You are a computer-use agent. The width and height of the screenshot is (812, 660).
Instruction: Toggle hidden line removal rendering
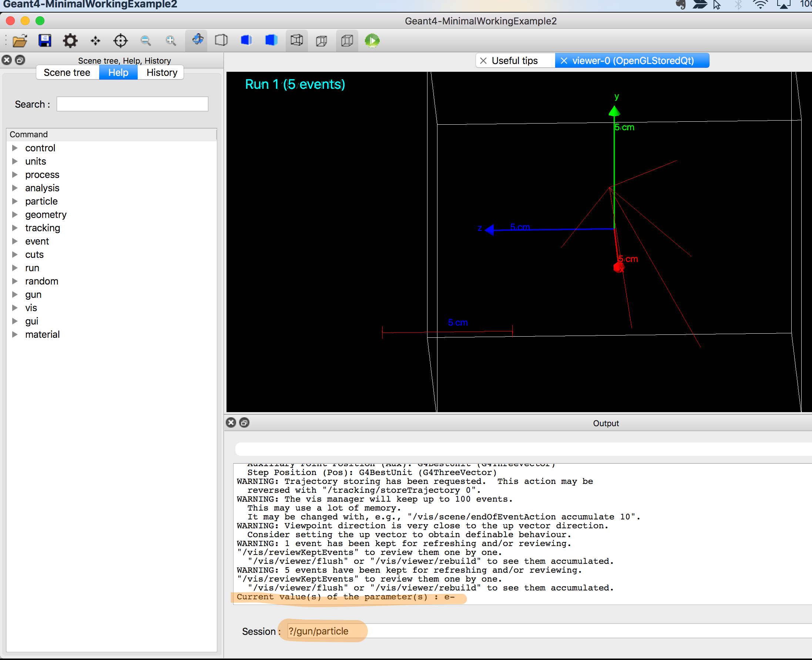point(246,40)
